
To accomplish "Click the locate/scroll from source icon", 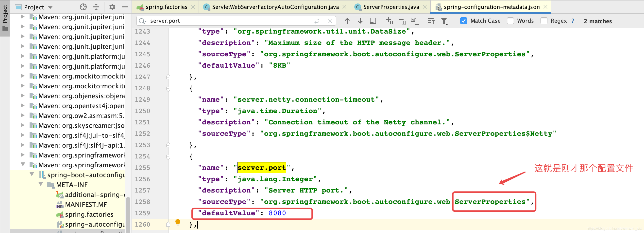I will click(83, 7).
